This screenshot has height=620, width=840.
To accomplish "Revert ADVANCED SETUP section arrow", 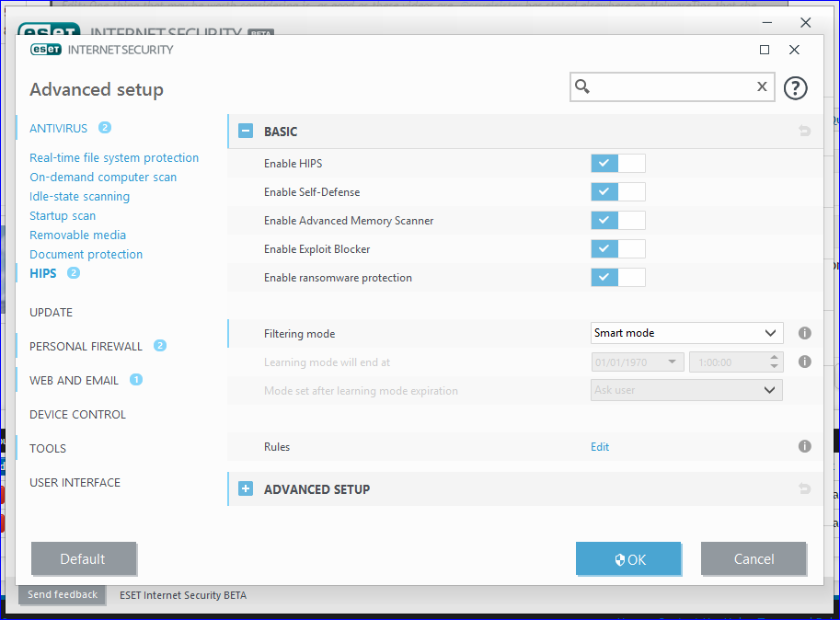I will [804, 488].
